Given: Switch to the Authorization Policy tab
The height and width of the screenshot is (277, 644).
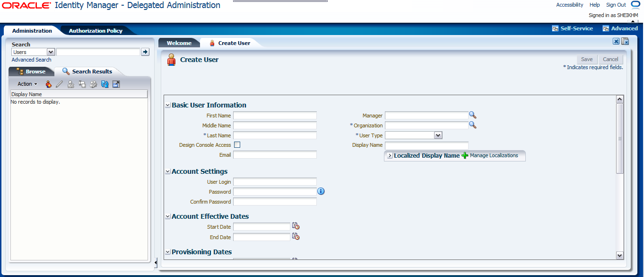Looking at the screenshot, I should 96,31.
